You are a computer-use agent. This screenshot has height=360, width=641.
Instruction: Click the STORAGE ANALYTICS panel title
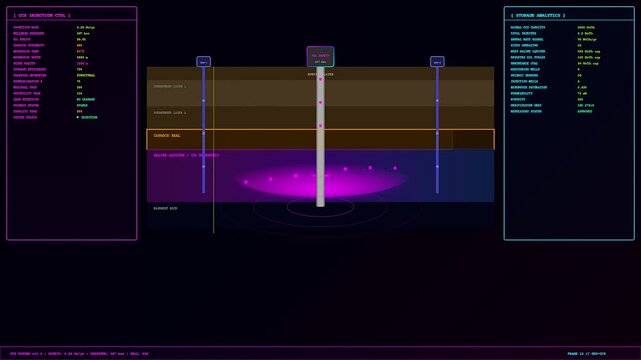[538, 16]
